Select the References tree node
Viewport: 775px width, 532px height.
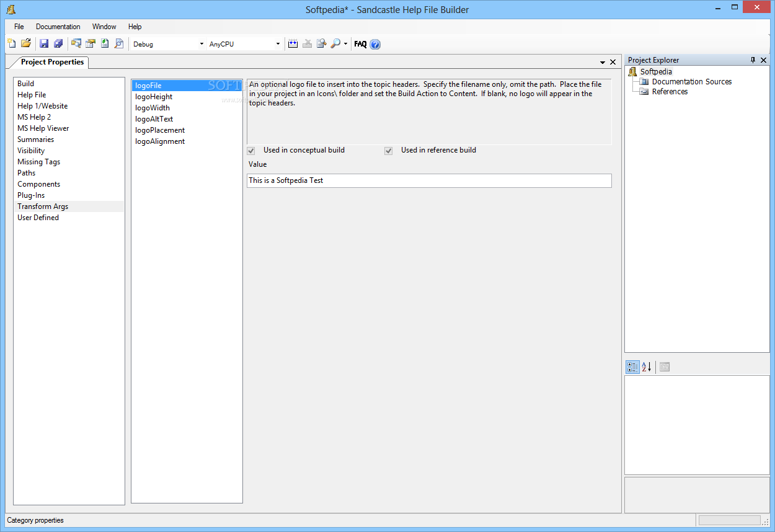(x=670, y=92)
